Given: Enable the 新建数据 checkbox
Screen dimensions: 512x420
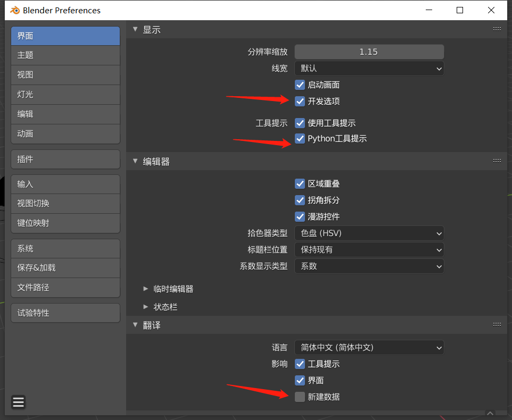Looking at the screenshot, I should click(x=300, y=397).
